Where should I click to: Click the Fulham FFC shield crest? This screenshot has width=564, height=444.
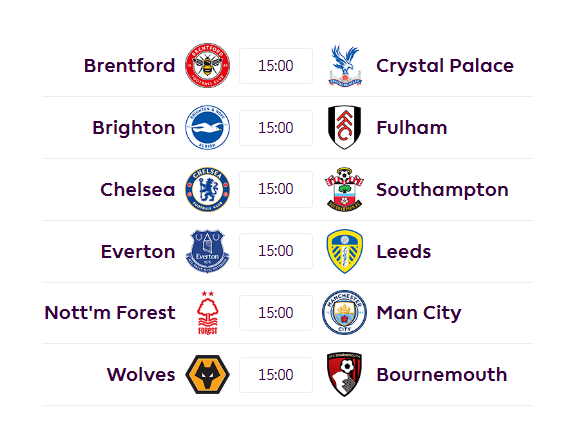click(x=345, y=127)
